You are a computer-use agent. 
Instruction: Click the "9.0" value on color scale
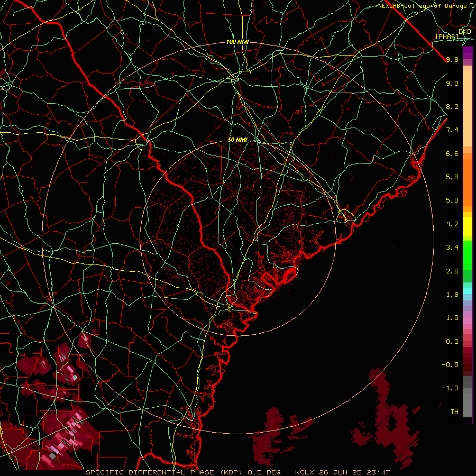coord(452,83)
